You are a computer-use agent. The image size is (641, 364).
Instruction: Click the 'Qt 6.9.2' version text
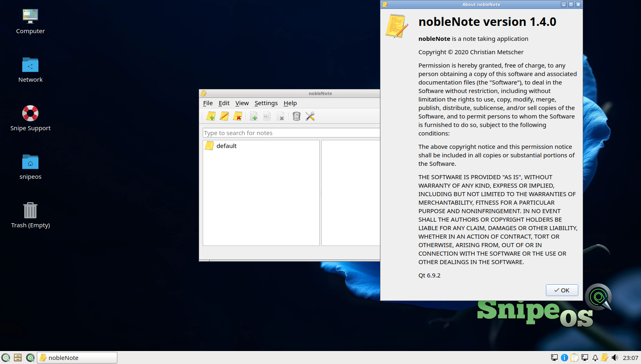point(429,275)
